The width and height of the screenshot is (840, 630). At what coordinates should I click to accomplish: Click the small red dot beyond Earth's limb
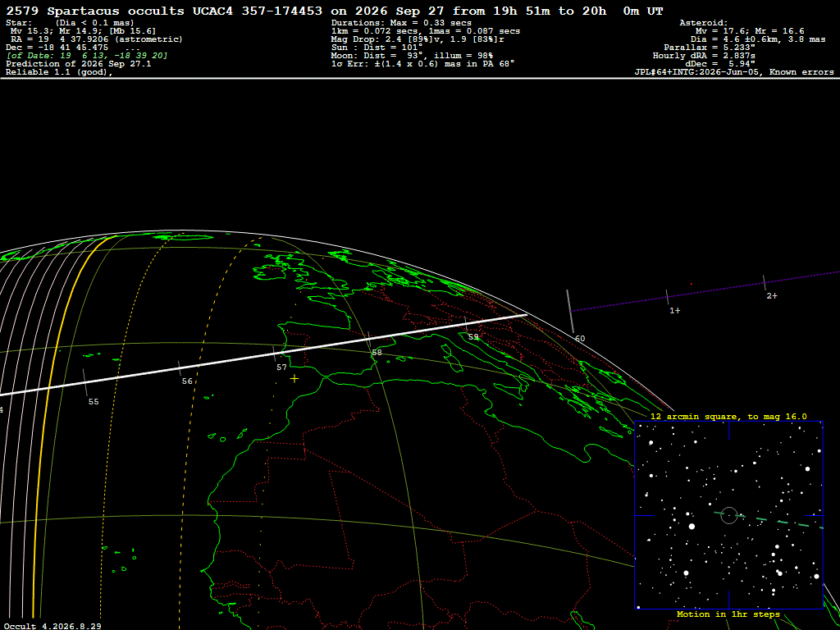click(x=692, y=284)
